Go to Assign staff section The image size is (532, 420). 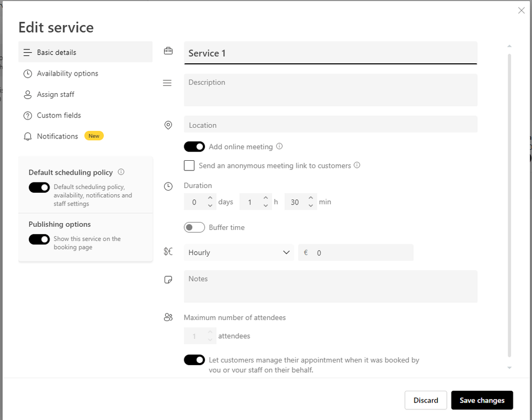(x=86, y=94)
